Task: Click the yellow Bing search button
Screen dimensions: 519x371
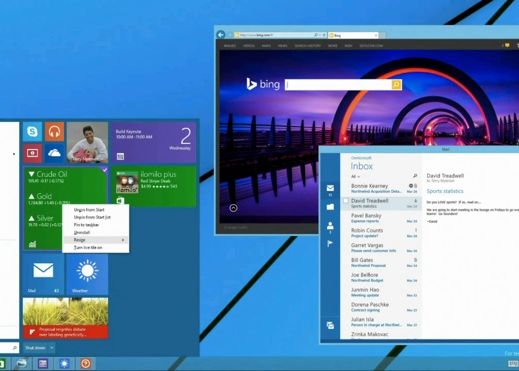Action: [396, 85]
